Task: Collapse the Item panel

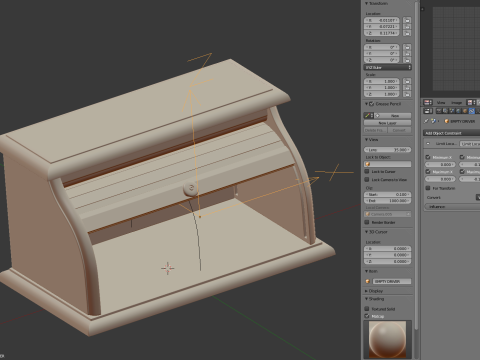Action: click(x=366, y=271)
